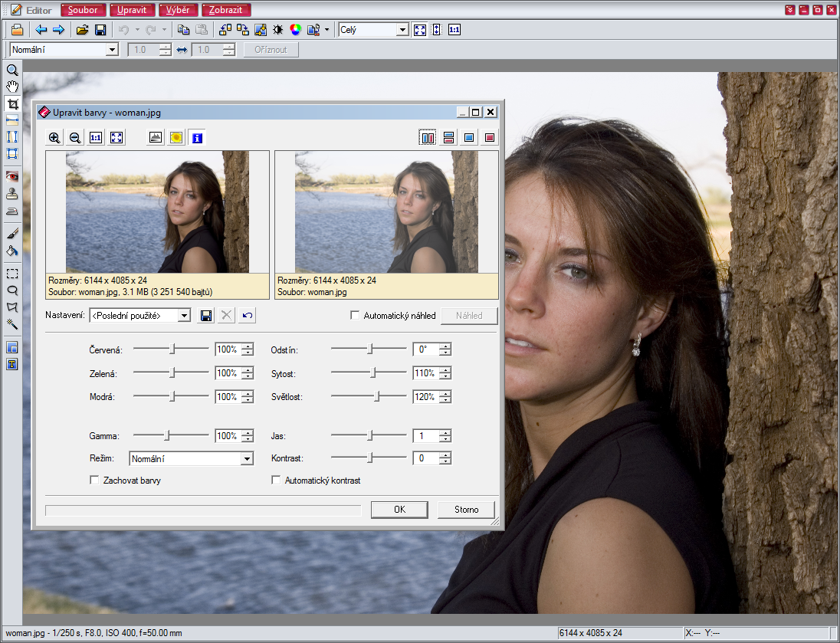
Task: Select the Red-eye removal tool
Action: click(11, 176)
